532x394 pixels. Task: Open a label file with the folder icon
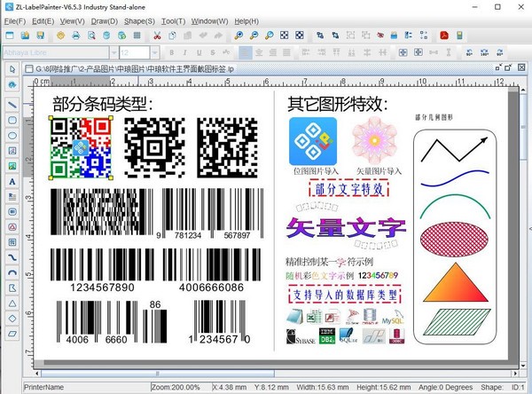25,35
